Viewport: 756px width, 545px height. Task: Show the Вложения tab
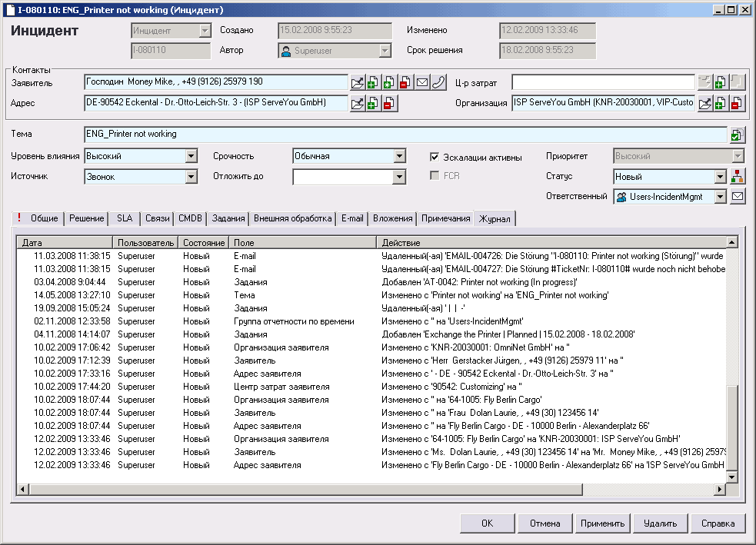pyautogui.click(x=393, y=218)
